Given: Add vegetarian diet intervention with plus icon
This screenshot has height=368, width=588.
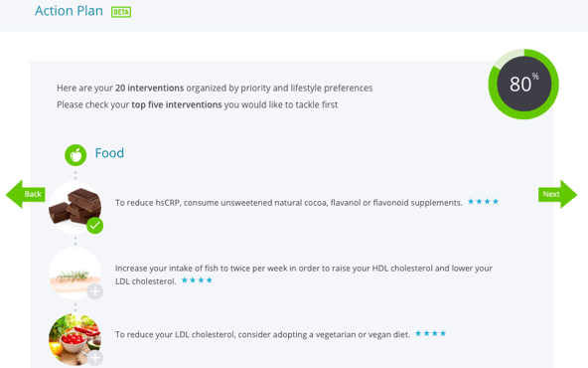Looking at the screenshot, I should coord(95,357).
